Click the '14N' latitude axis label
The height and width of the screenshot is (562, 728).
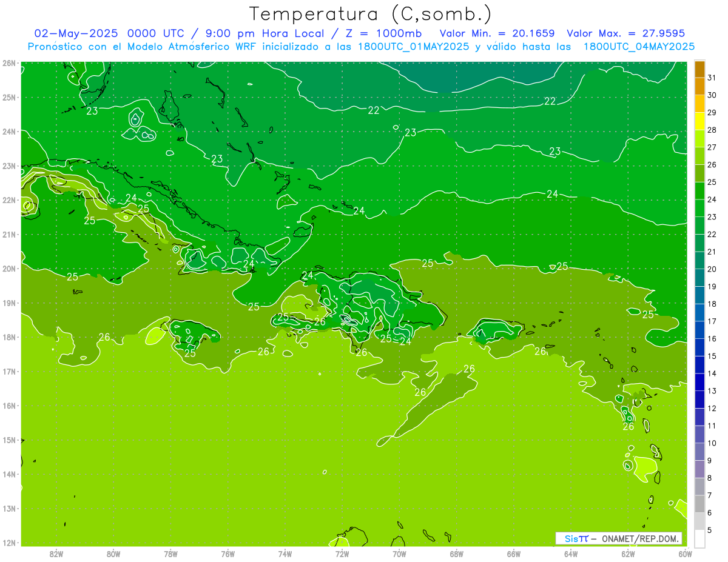8,474
